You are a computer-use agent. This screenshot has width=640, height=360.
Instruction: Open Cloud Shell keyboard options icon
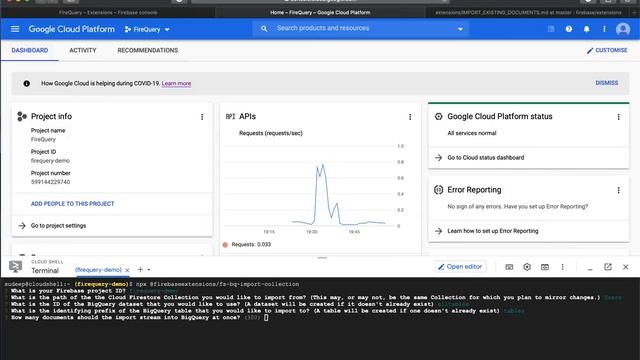tap(509, 267)
